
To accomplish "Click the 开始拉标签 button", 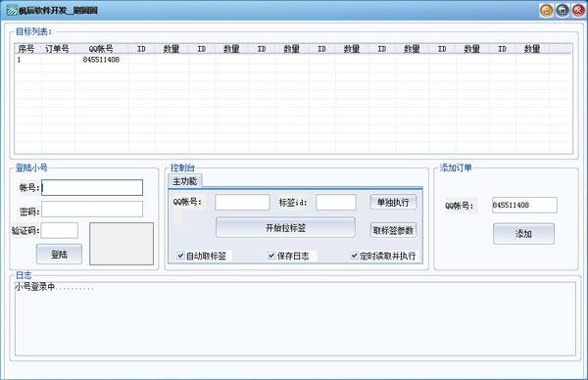I will (x=286, y=227).
